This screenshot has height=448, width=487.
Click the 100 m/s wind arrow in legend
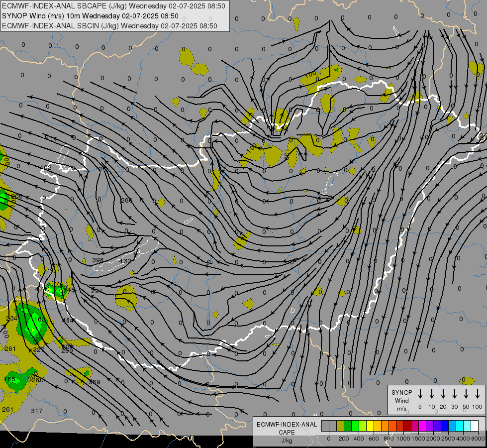tap(478, 394)
